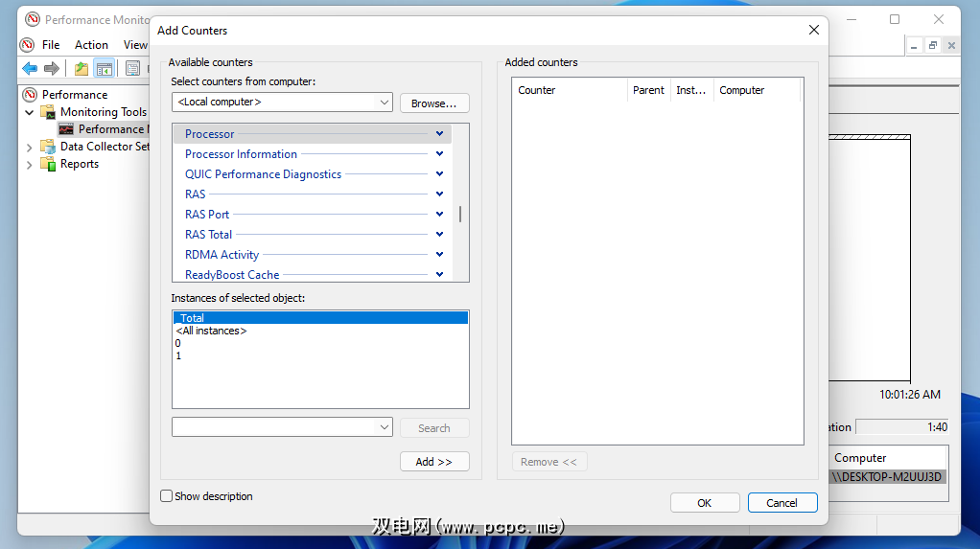The height and width of the screenshot is (549, 980).
Task: Expand QUIC Performance Diagnostics group
Action: click(439, 173)
